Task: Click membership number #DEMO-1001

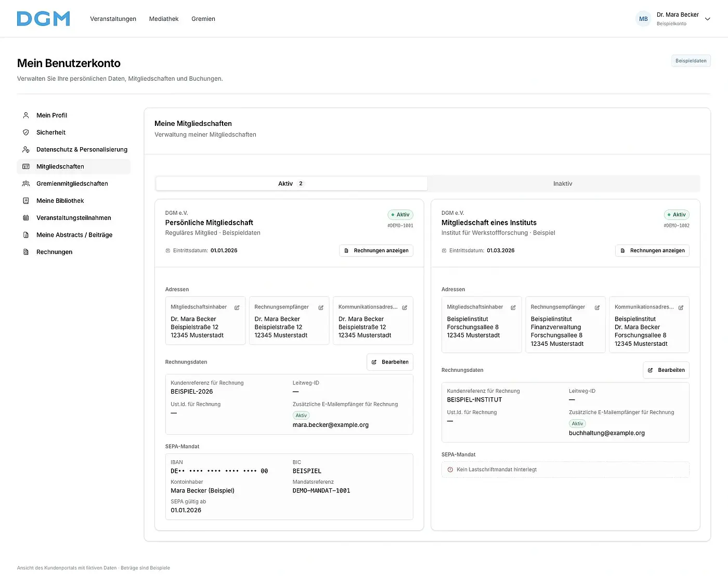Action: (400, 226)
